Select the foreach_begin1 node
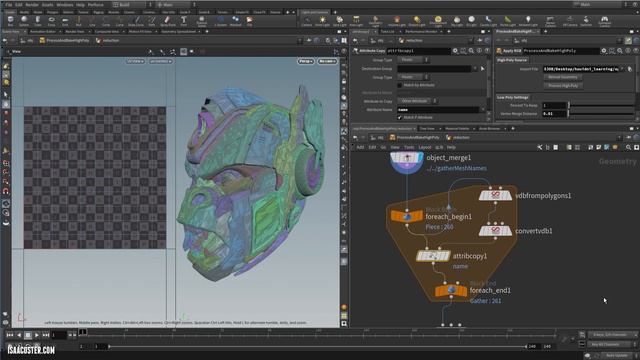The width and height of the screenshot is (640, 360). 407,216
